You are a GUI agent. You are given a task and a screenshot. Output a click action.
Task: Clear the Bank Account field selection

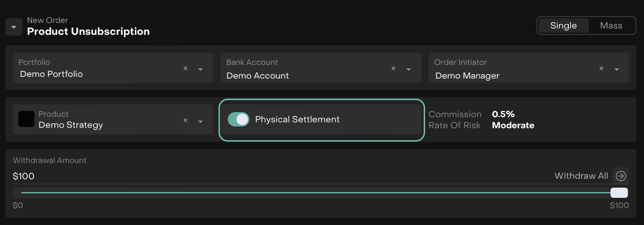393,69
